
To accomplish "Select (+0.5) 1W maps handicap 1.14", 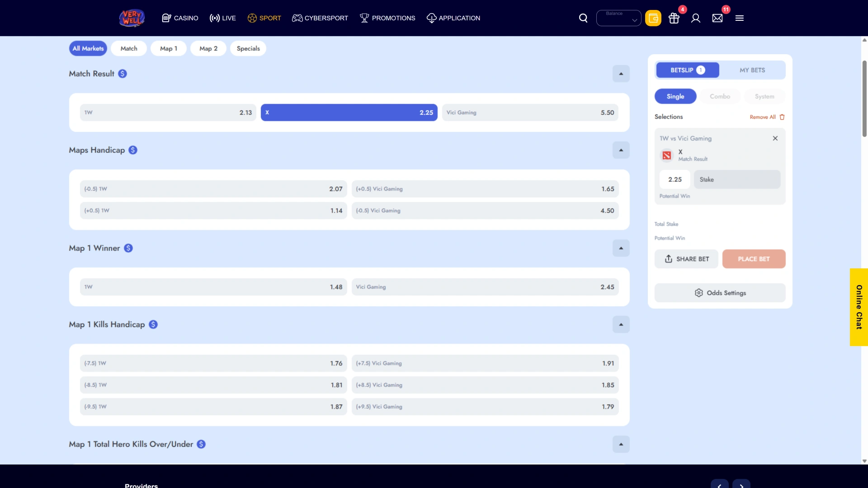I will point(213,211).
